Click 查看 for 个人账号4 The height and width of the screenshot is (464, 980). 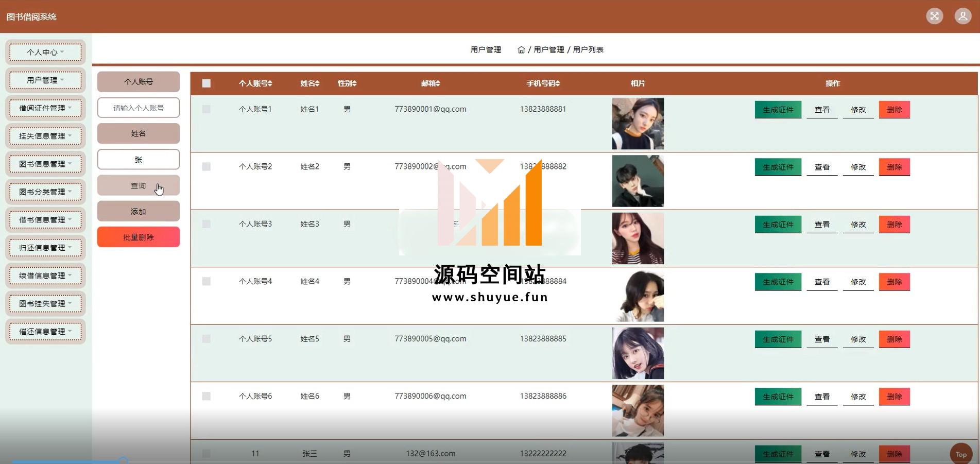822,282
